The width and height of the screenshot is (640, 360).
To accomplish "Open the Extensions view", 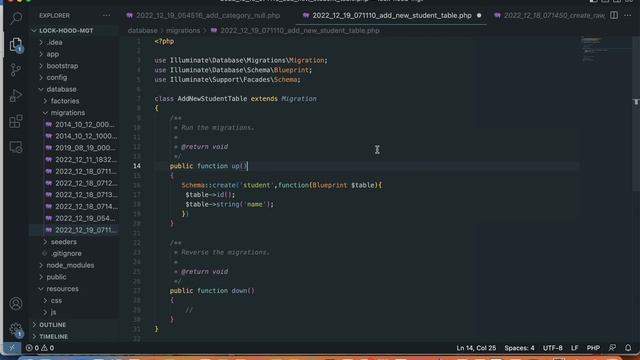I will click(16, 121).
